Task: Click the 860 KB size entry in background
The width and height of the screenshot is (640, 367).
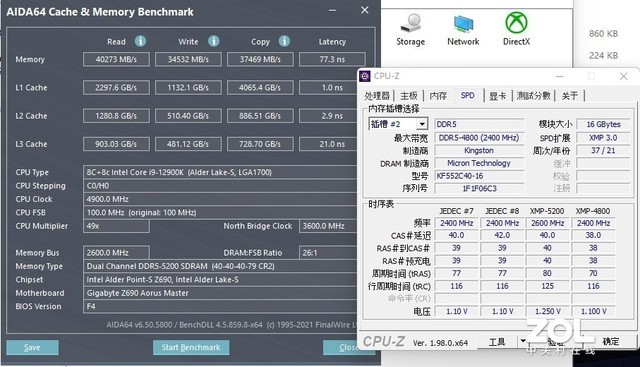Action: click(x=603, y=34)
